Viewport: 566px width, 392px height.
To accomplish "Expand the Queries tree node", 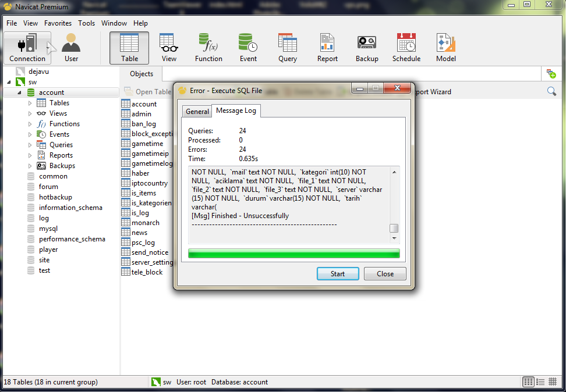I will coord(30,145).
